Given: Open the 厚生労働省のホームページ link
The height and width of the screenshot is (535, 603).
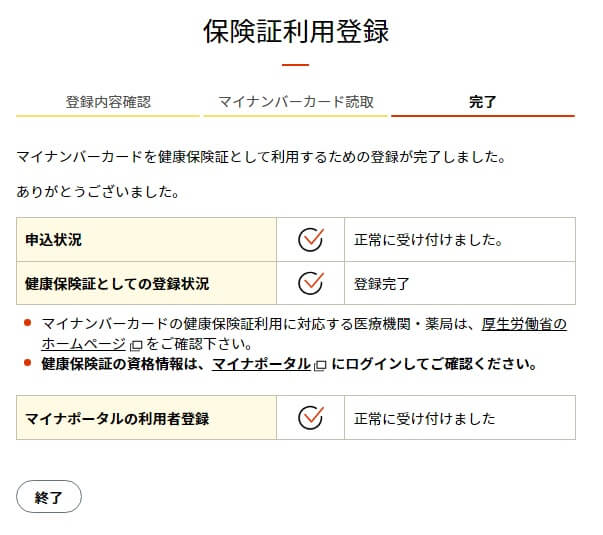Looking at the screenshot, I should click(524, 324).
